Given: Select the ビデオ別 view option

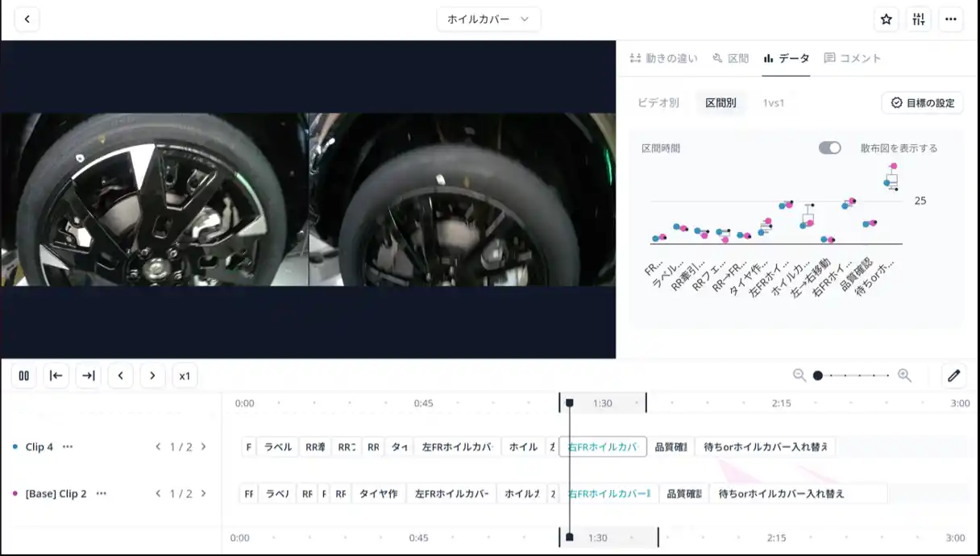Looking at the screenshot, I should [x=658, y=103].
